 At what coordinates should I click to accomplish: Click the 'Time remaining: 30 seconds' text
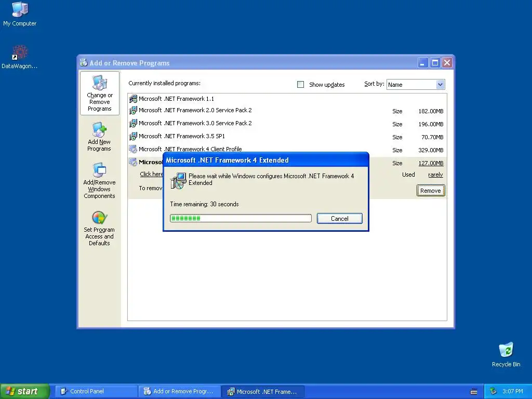tap(204, 204)
